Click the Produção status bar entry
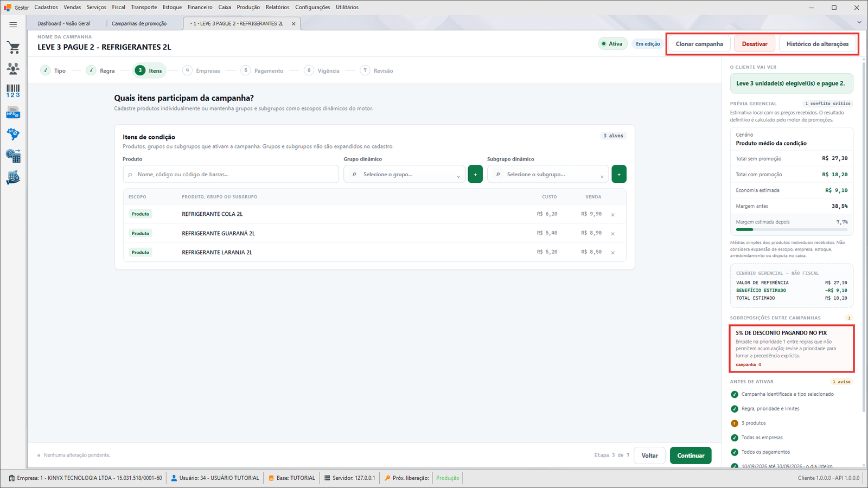The image size is (868, 488). [448, 478]
